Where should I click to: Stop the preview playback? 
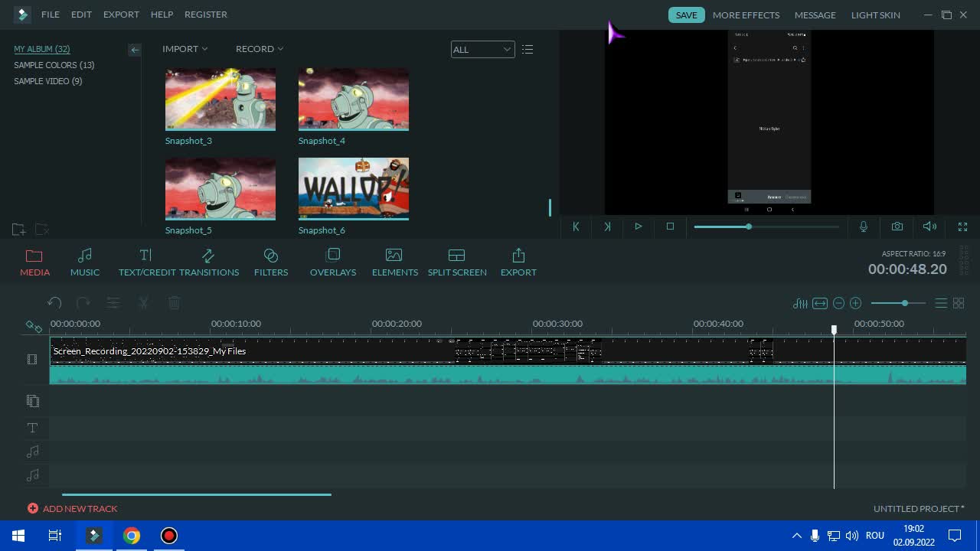(x=670, y=227)
